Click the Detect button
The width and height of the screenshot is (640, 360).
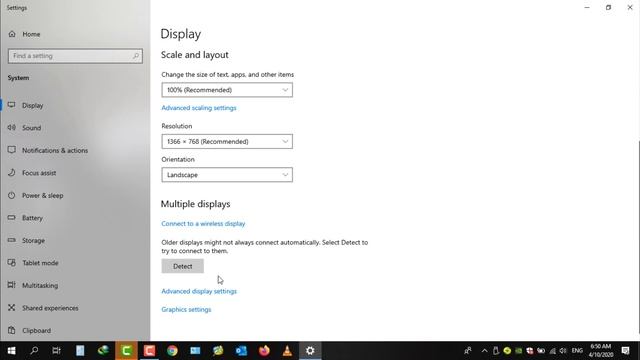tap(182, 266)
